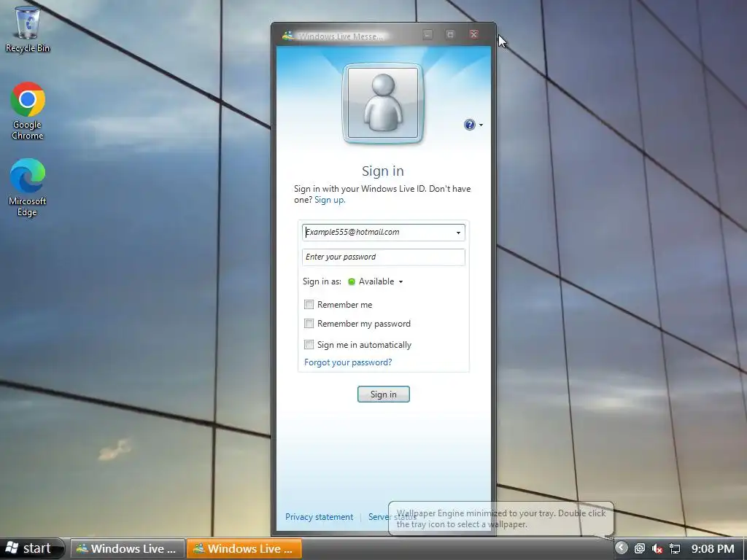Open the network connection tray icon
Image resolution: width=747 pixels, height=560 pixels.
pos(675,549)
